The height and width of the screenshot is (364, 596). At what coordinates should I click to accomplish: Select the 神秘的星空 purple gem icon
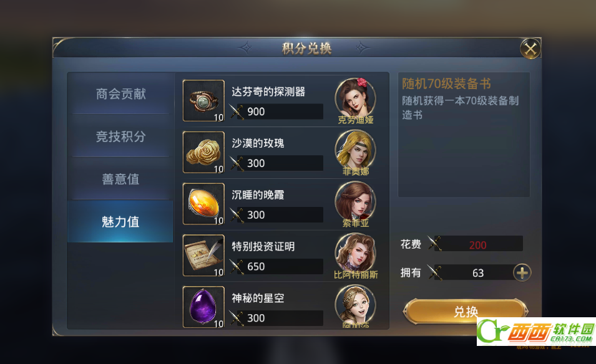(203, 307)
